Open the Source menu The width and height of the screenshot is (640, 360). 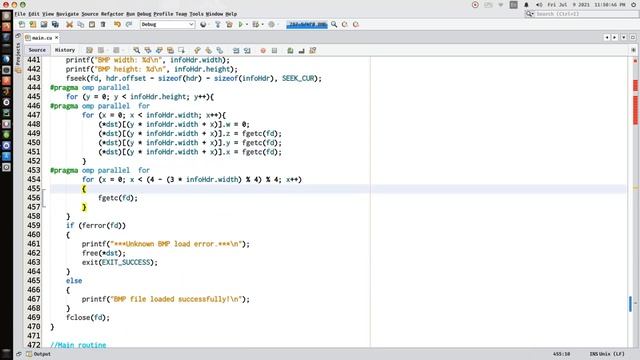tap(90, 14)
